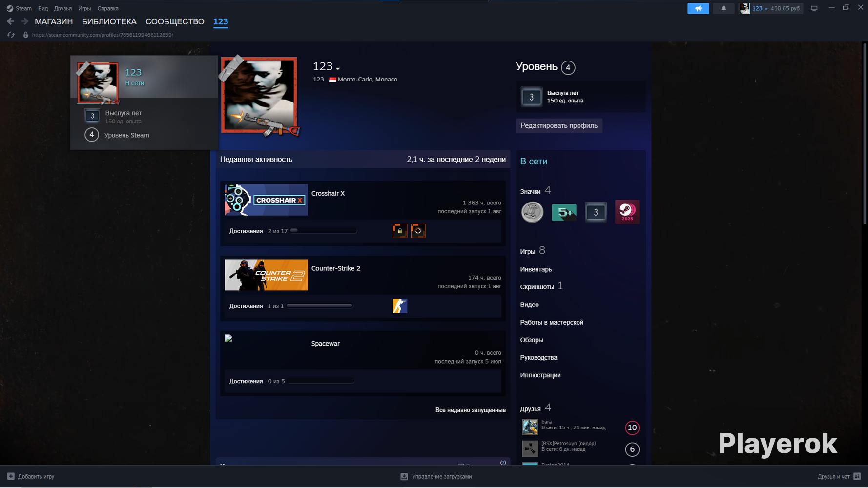Image resolution: width=868 pixels, height=488 pixels.
Task: Click the years badge beside Выслуга лет in sidebar
Action: point(532,97)
